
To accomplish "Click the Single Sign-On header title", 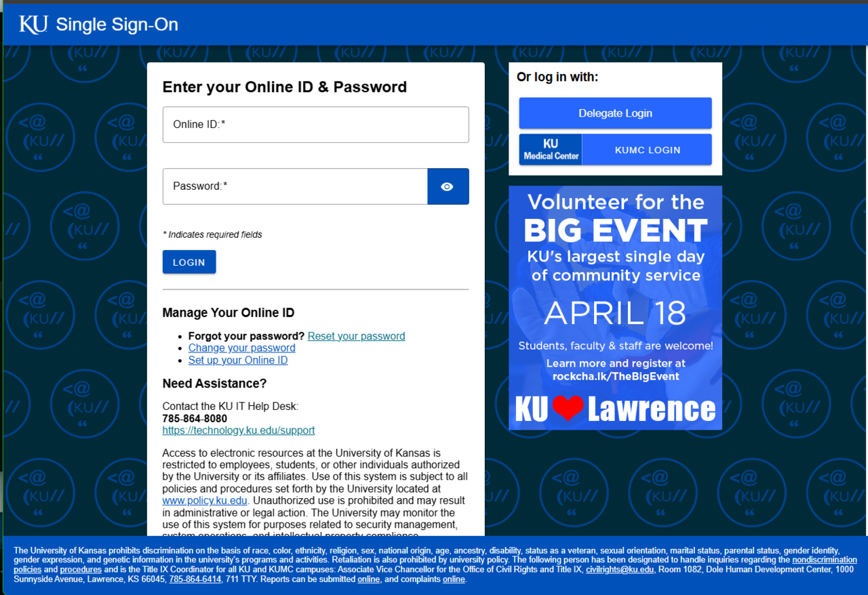I will [x=117, y=25].
